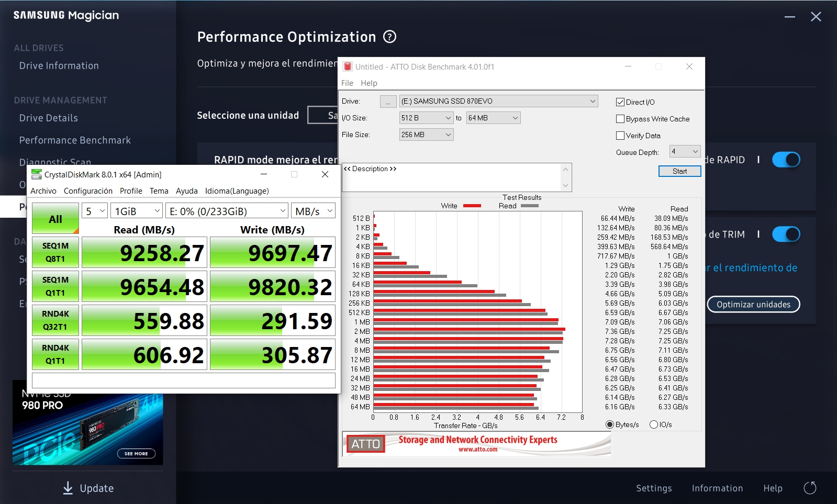Run the SEQ1M Q1T1 test
The image size is (837, 504).
click(x=55, y=286)
